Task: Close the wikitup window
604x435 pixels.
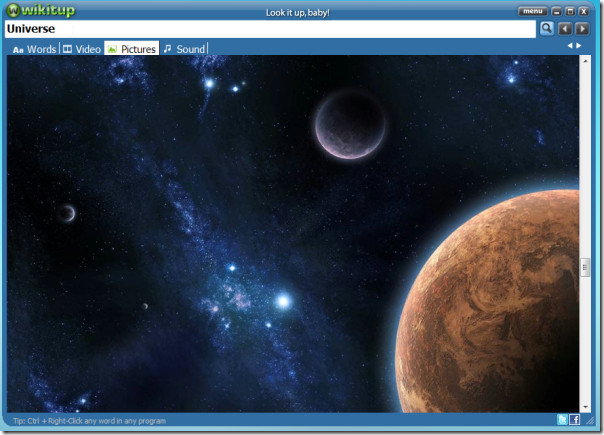Action: click(584, 11)
